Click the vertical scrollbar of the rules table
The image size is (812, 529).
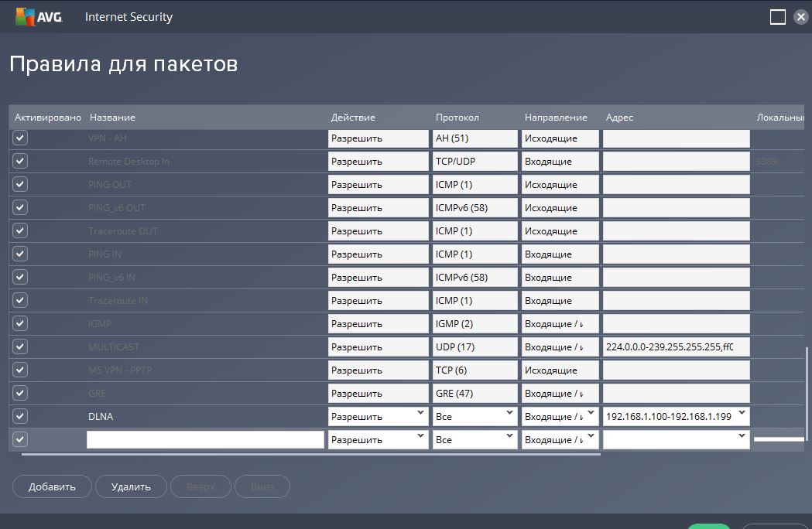(x=805, y=394)
